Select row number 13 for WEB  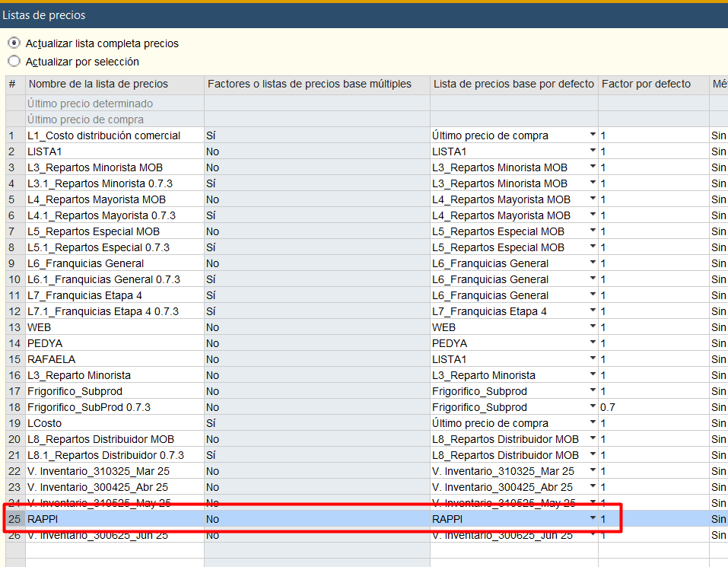tap(15, 327)
